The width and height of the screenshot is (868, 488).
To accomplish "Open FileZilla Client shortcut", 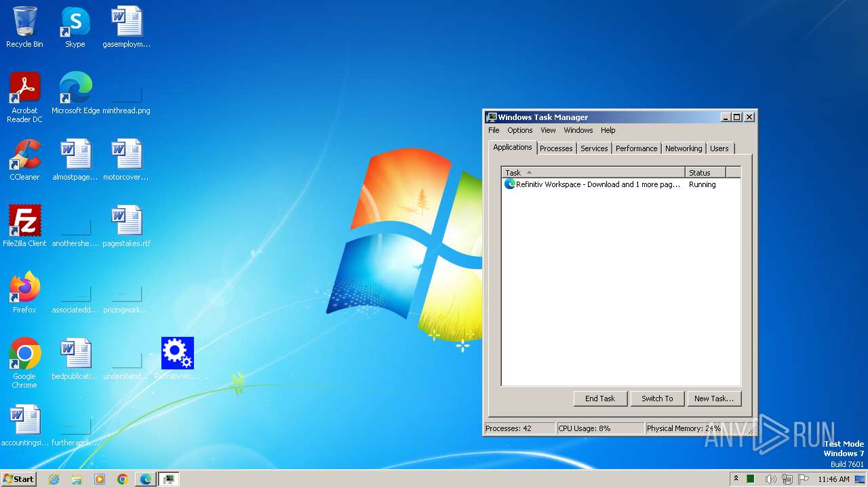I will tap(24, 226).
